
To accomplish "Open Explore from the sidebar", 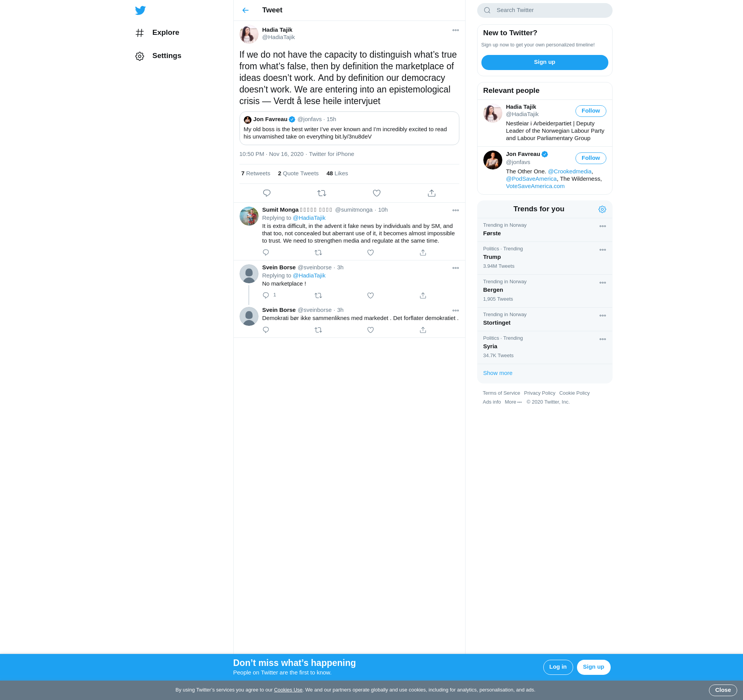I will 158,33.
